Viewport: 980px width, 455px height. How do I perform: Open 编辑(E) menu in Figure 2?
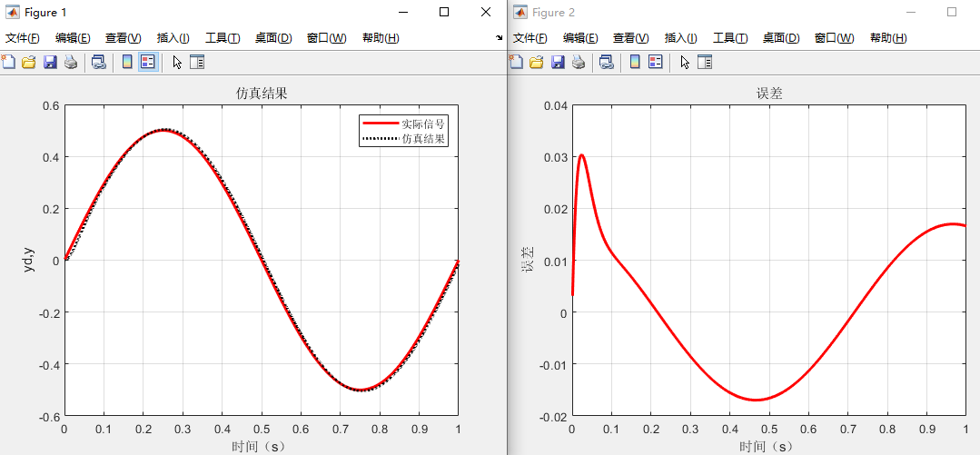pyautogui.click(x=580, y=38)
